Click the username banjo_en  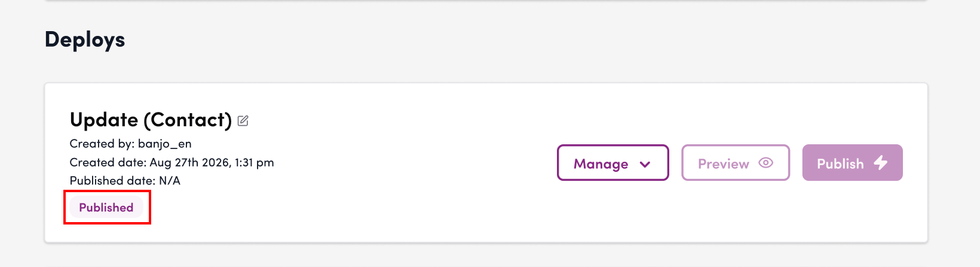tap(165, 144)
